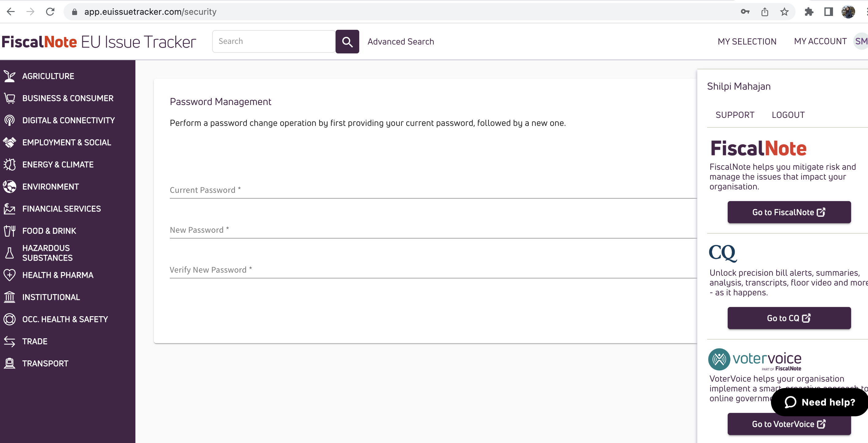This screenshot has width=868, height=443.
Task: Open Financial Services category
Action: point(62,209)
